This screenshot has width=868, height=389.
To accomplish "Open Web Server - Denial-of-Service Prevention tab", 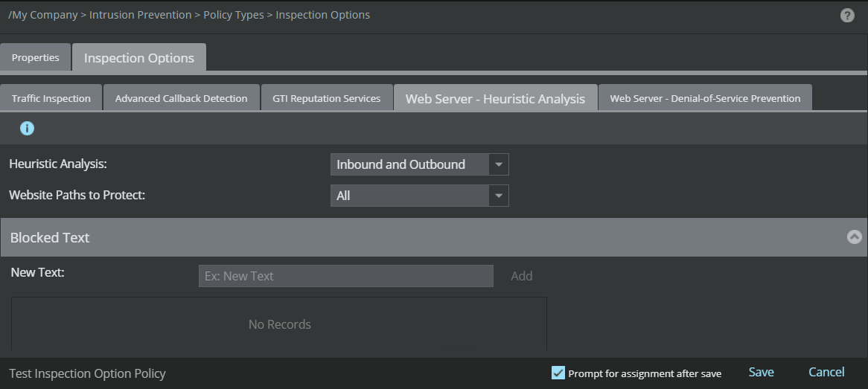I will (705, 98).
